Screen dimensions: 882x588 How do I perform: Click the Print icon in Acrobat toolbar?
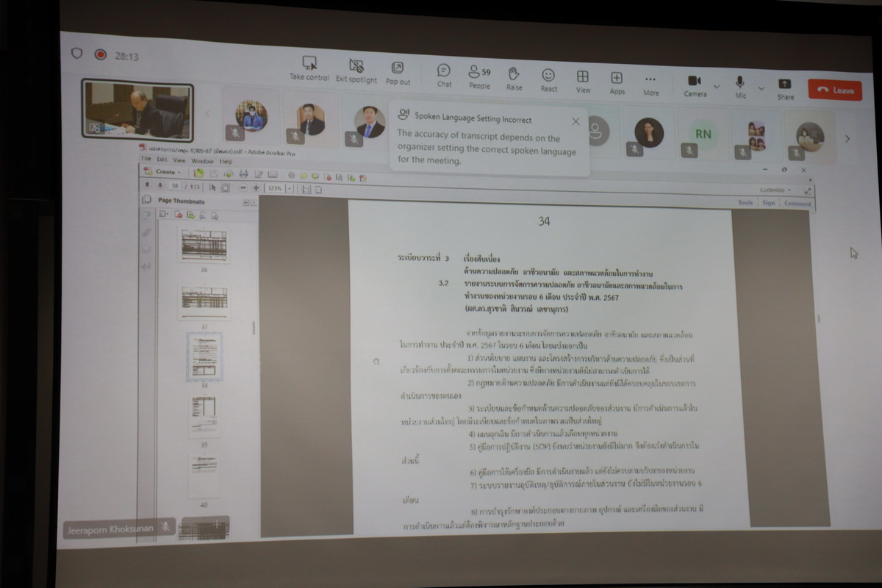244,174
